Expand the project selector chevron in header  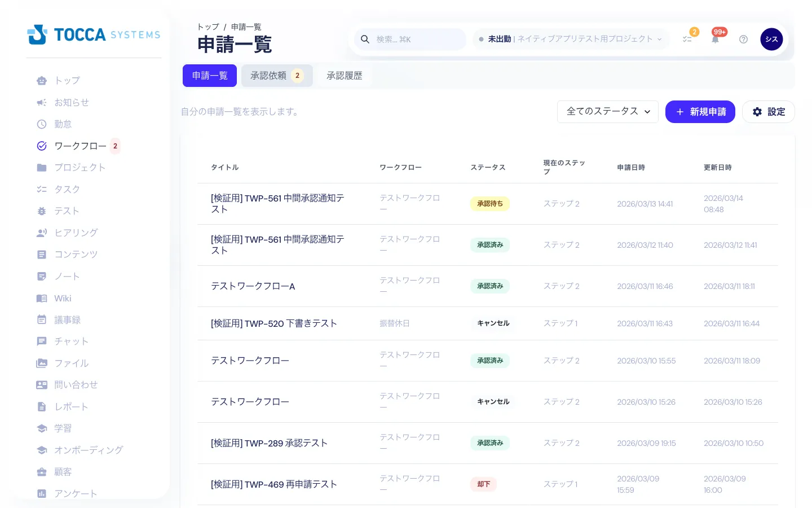click(x=659, y=39)
